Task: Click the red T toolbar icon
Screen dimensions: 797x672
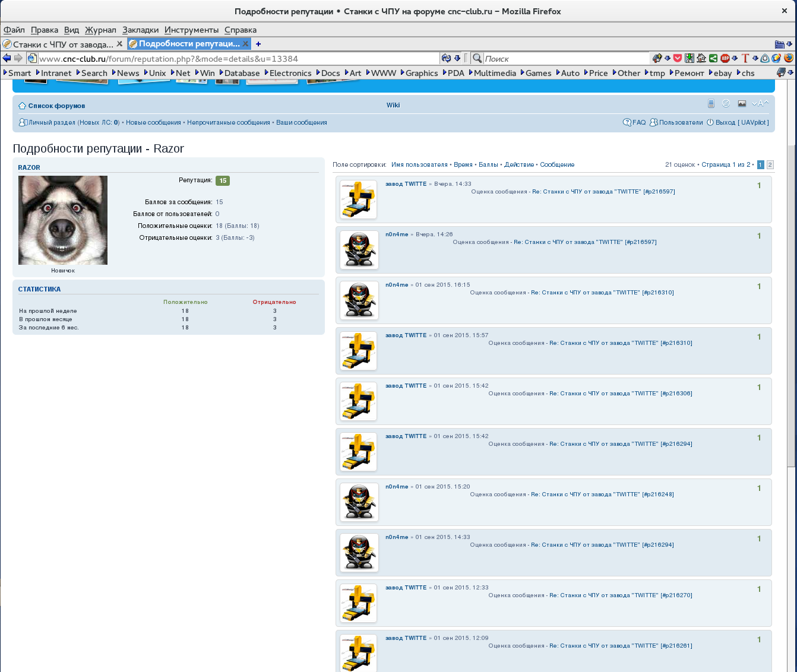Action: click(745, 58)
